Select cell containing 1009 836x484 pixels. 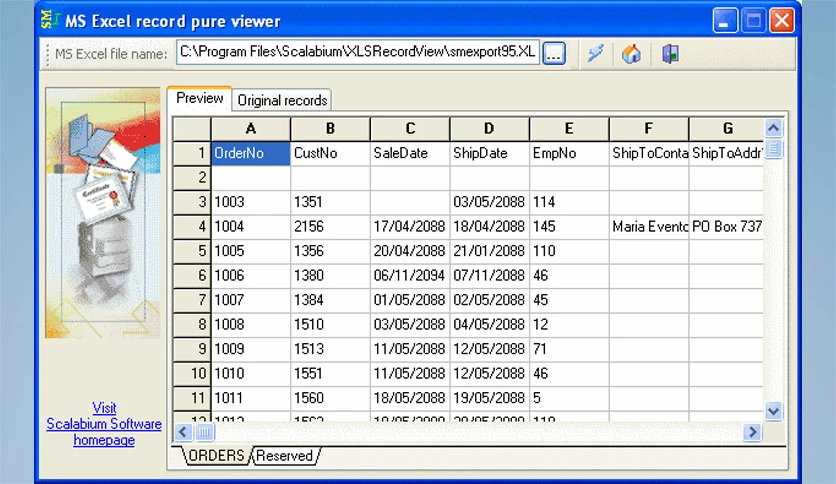click(251, 349)
